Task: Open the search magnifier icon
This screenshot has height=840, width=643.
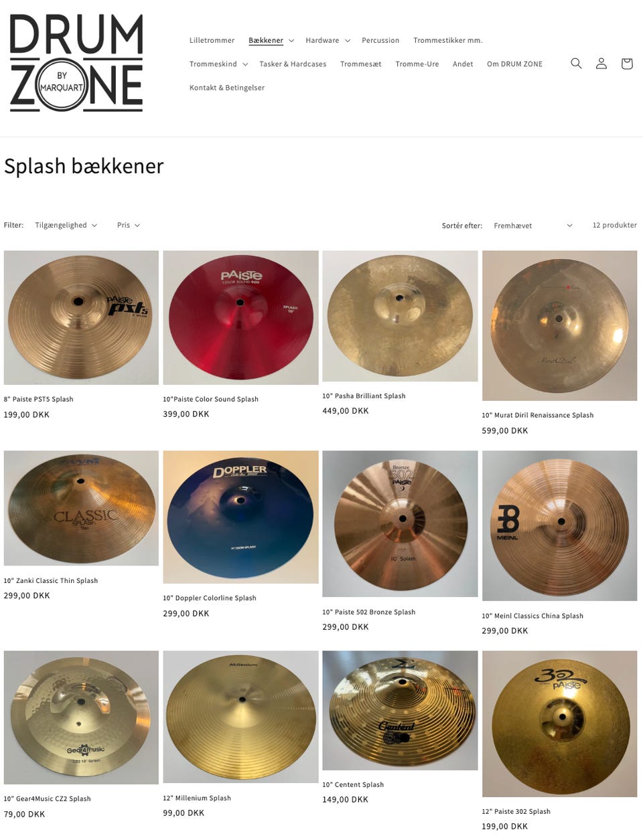Action: (576, 64)
